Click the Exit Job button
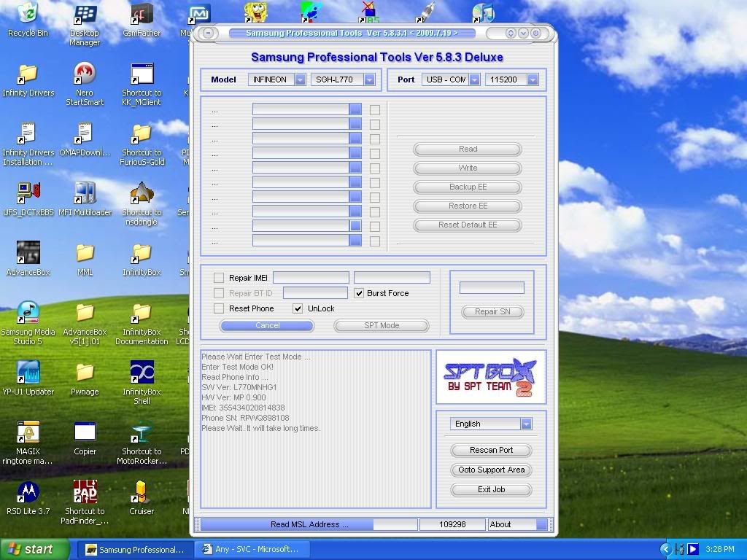Viewport: 747px width, 560px height. [x=491, y=489]
